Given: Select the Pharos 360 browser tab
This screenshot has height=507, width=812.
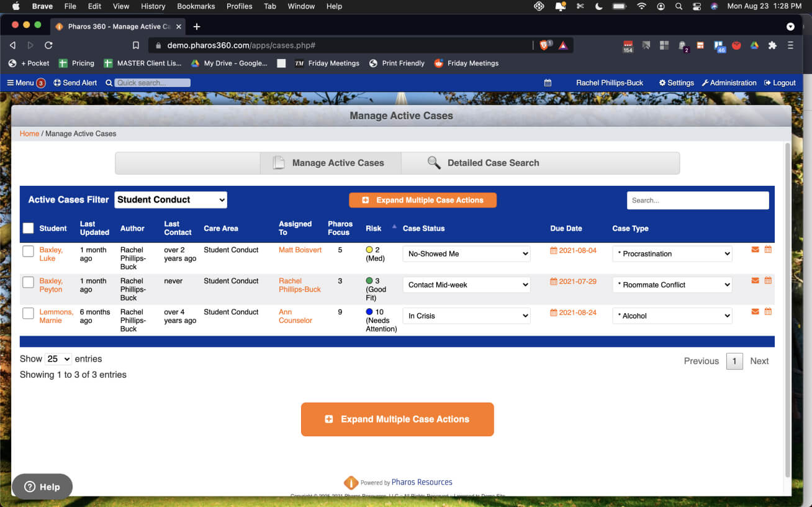Looking at the screenshot, I should 117,27.
